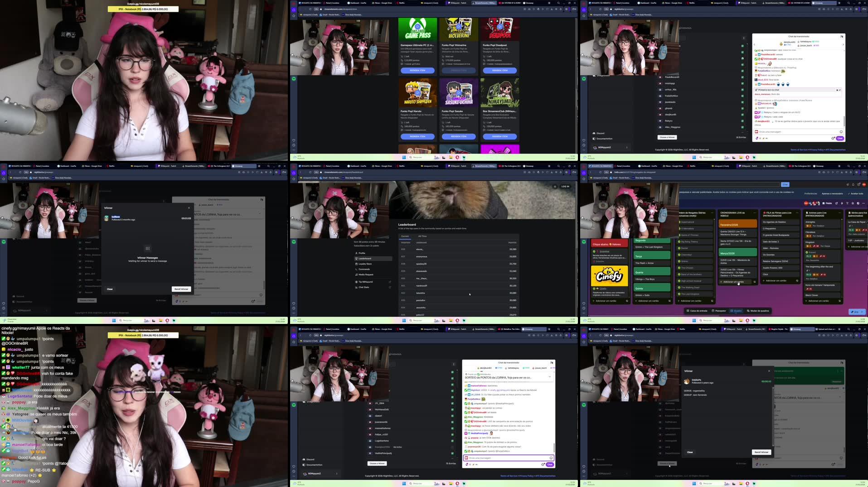Open the CRONOGRAMA LIVE card menu ellipsis
The height and width of the screenshot is (487, 868).
(754, 213)
